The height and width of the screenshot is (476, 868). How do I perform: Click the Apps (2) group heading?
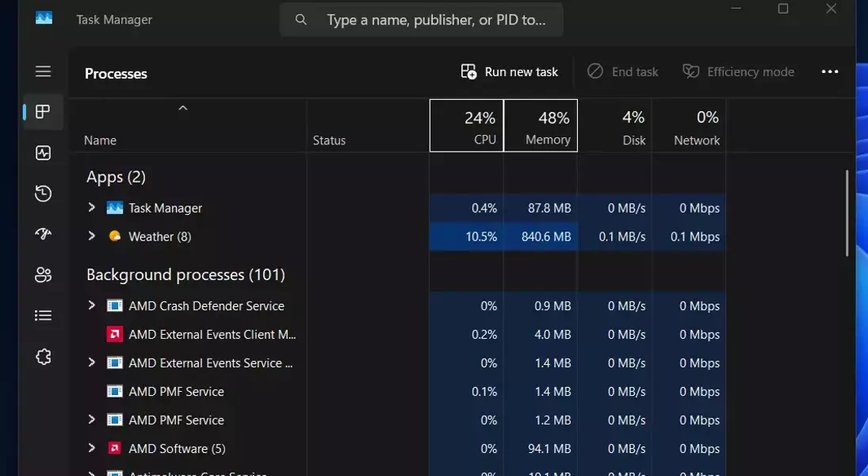[116, 177]
